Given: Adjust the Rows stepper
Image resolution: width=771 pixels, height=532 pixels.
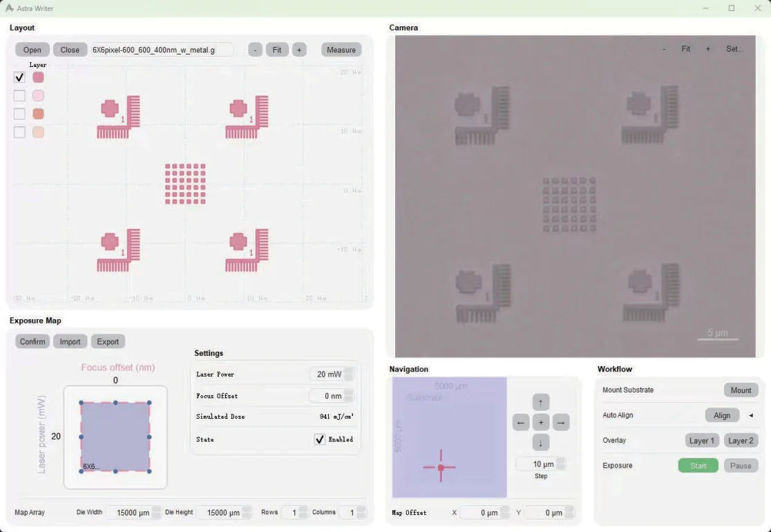Looking at the screenshot, I should (303, 513).
